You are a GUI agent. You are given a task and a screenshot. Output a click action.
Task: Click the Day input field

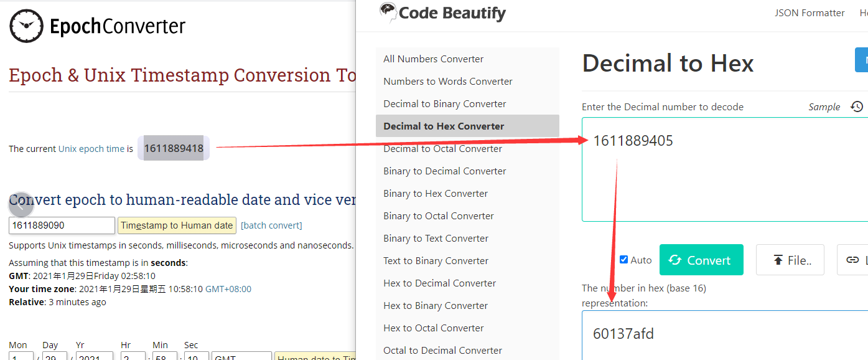(x=55, y=356)
